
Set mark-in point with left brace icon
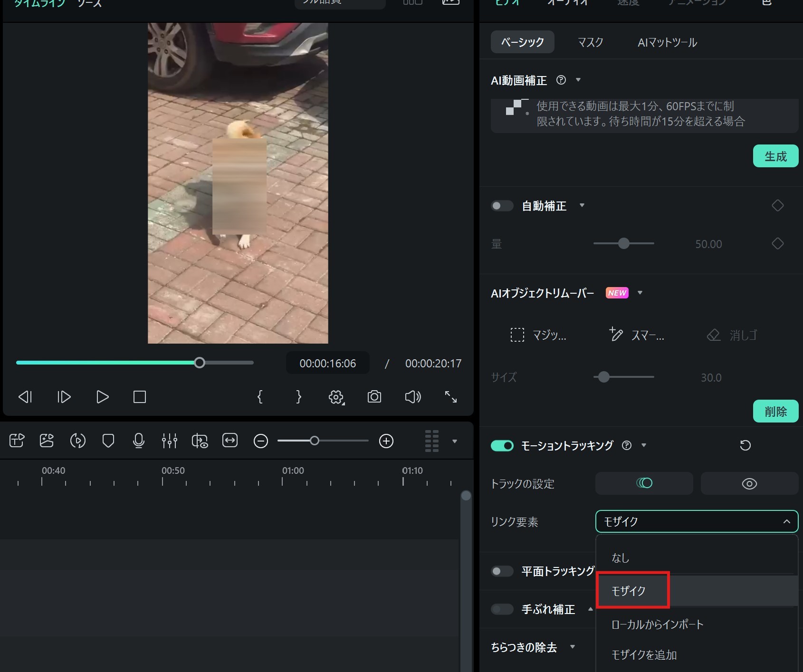[260, 397]
